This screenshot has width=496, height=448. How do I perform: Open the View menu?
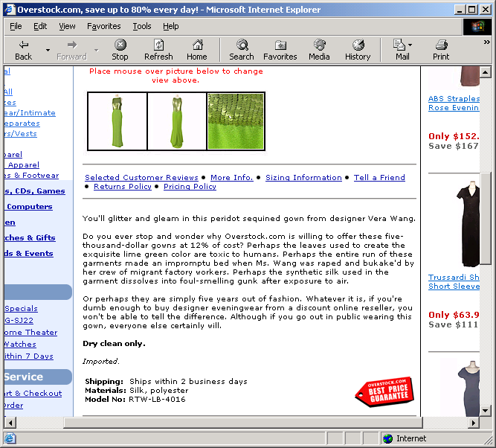tap(67, 26)
